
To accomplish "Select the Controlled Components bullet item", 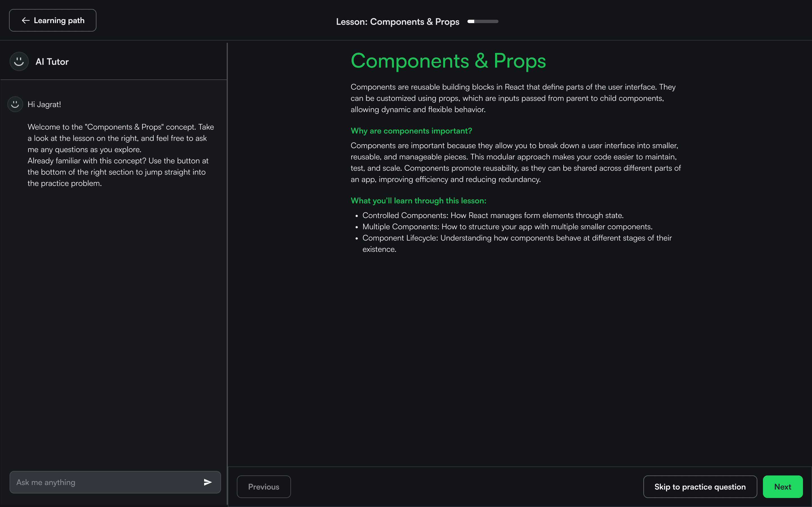I will click(493, 215).
